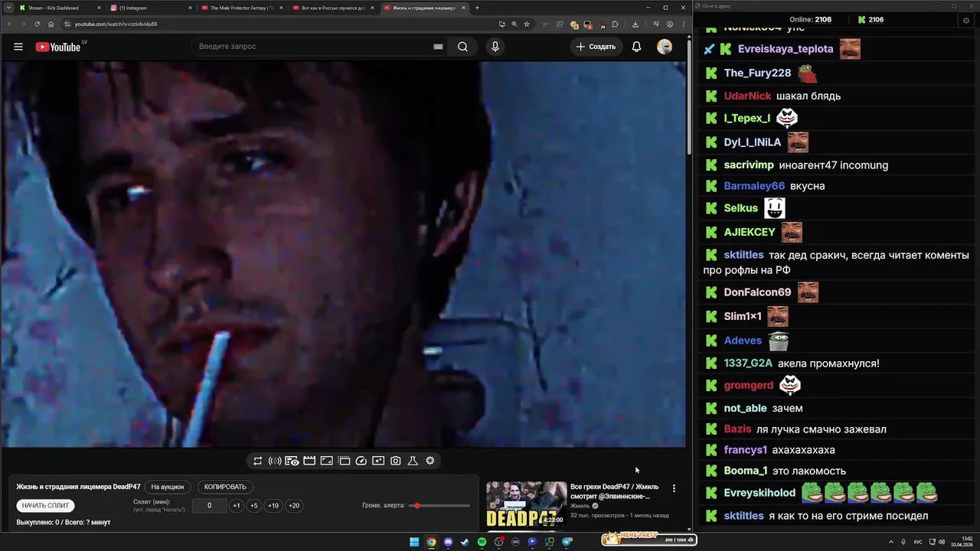The height and width of the screenshot is (551, 980).
Task: Go back in Chrome browser
Action: (10, 24)
